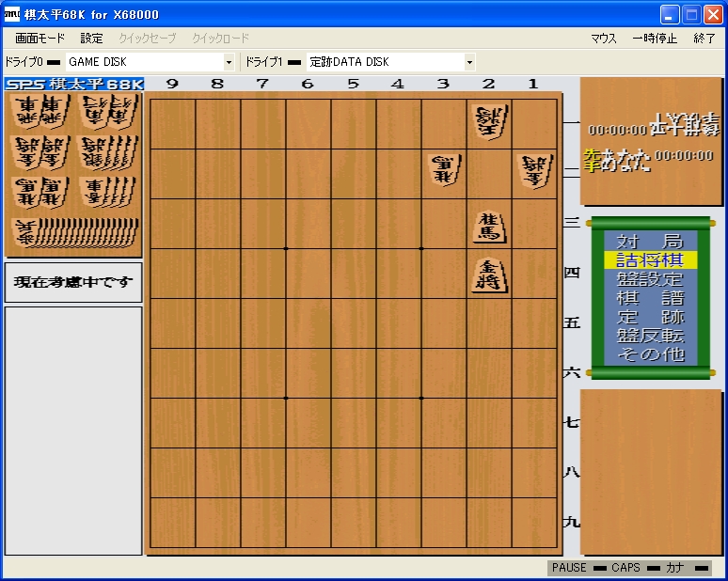Toggle mouse capture with マウス
The height and width of the screenshot is (581, 728).
coord(603,39)
